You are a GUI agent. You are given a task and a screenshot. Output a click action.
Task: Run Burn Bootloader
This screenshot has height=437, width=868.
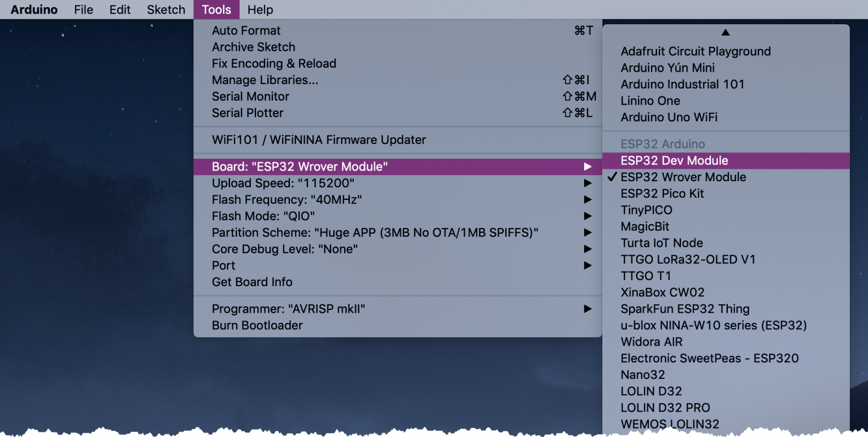pyautogui.click(x=257, y=325)
